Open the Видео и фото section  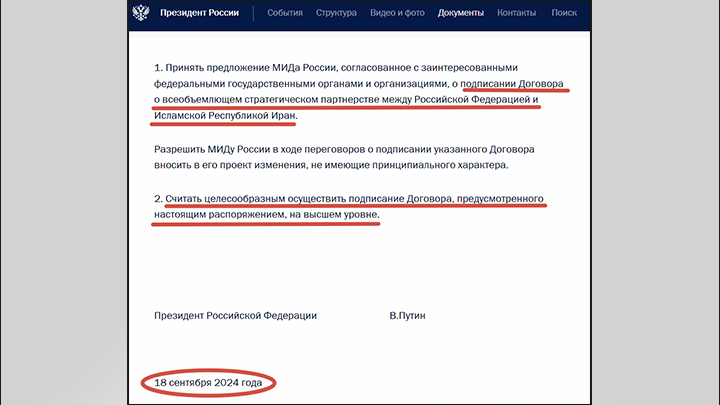tap(400, 14)
